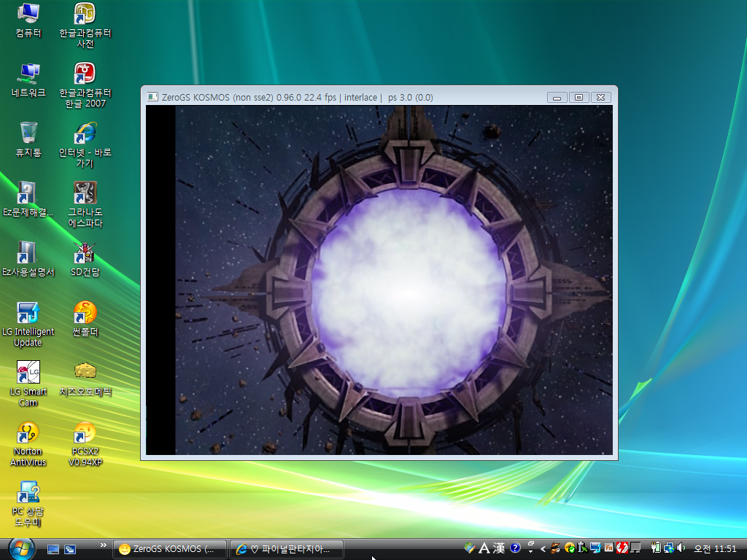Open the power plug battery tray icon
This screenshot has height=560, width=747.
(656, 548)
